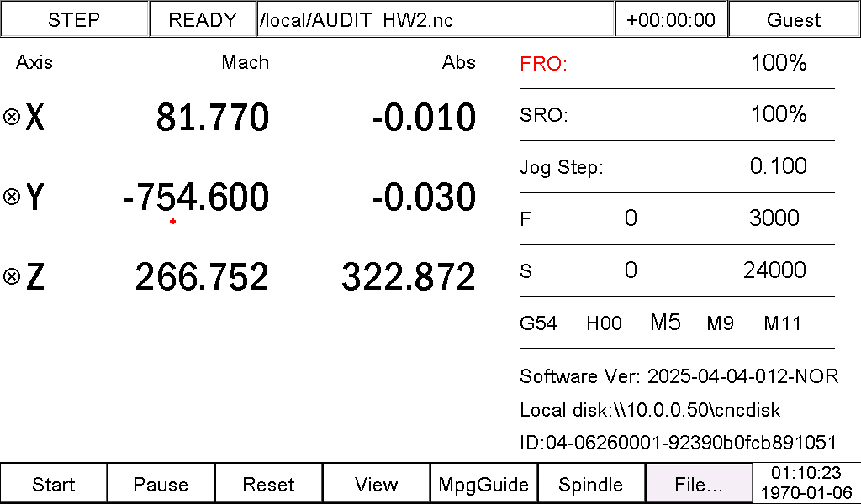Click the M5 spindle state indicator
Screen dimensions: 861x504
tap(666, 322)
